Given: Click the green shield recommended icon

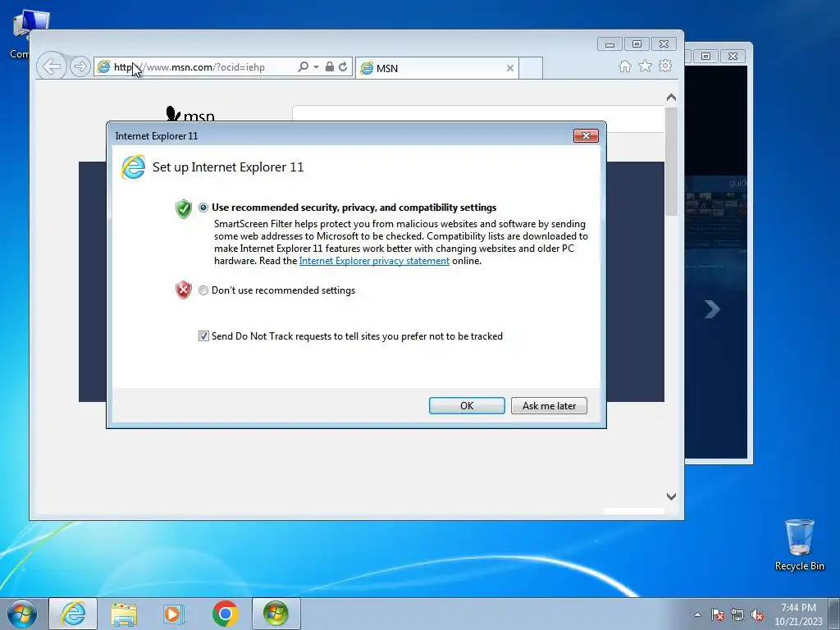Looking at the screenshot, I should click(183, 208).
